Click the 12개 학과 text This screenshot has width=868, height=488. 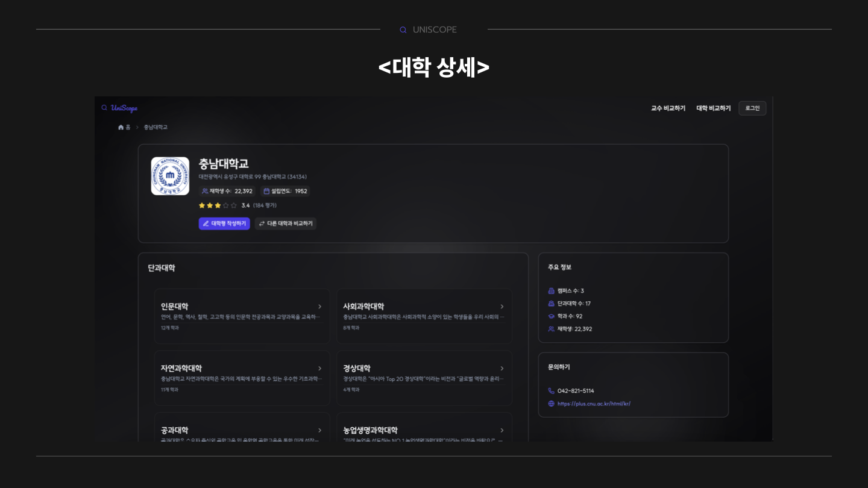[169, 328]
